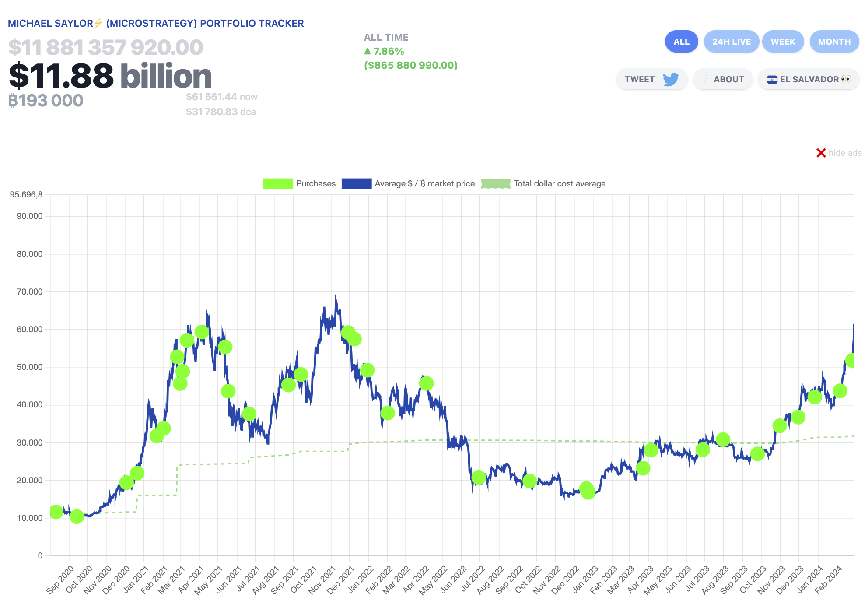Click the Twitter bird icon
Screen dimensions: 868x604
coord(671,79)
